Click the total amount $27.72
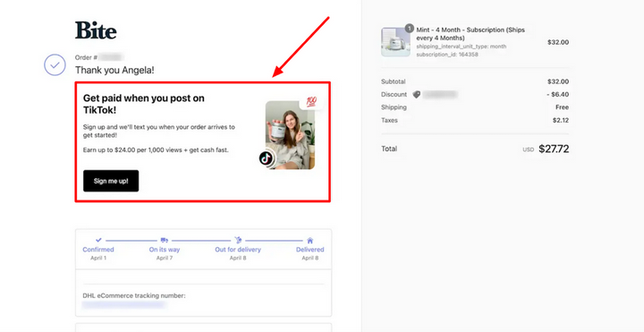644x332 pixels. (x=554, y=149)
